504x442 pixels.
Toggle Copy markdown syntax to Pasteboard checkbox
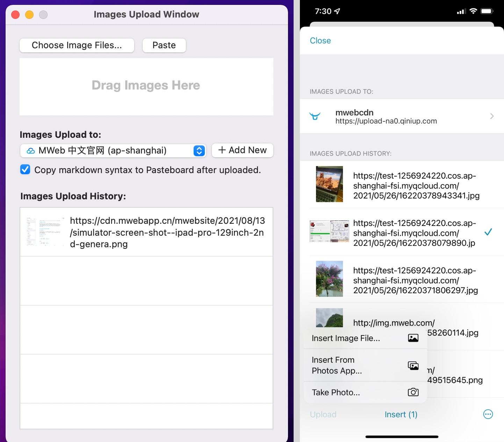click(25, 170)
